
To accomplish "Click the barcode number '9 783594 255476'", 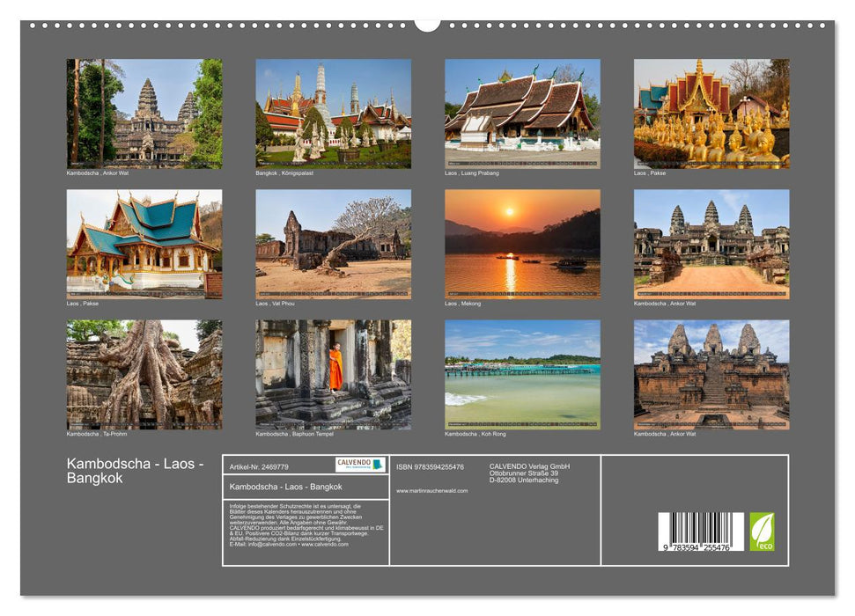I will click(697, 547).
